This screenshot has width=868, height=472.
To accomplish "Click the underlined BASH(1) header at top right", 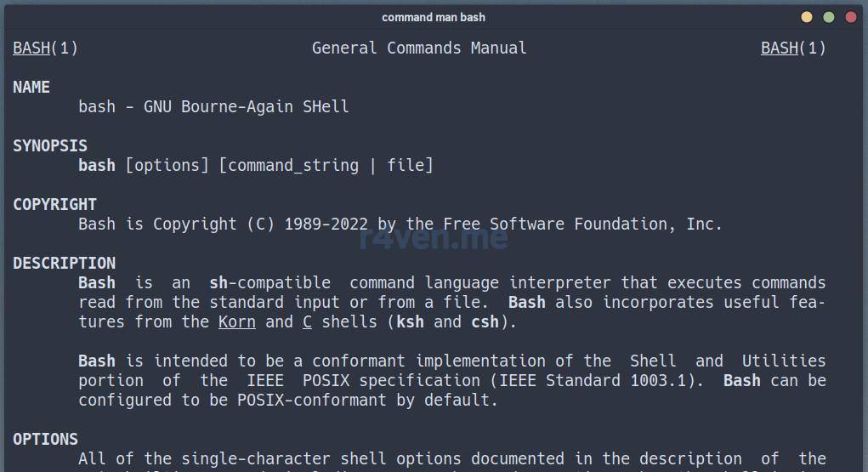I will point(793,48).
